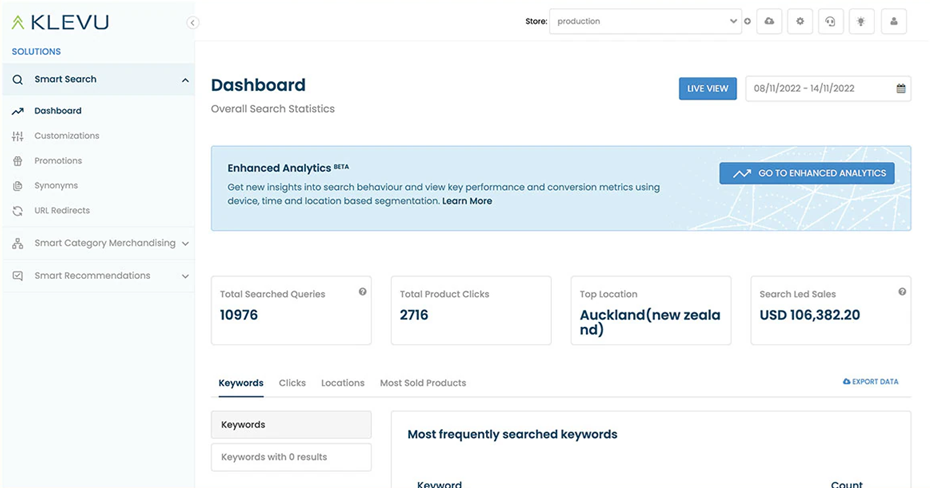Click the value USD 106,382.20
930x488 pixels.
tap(810, 315)
